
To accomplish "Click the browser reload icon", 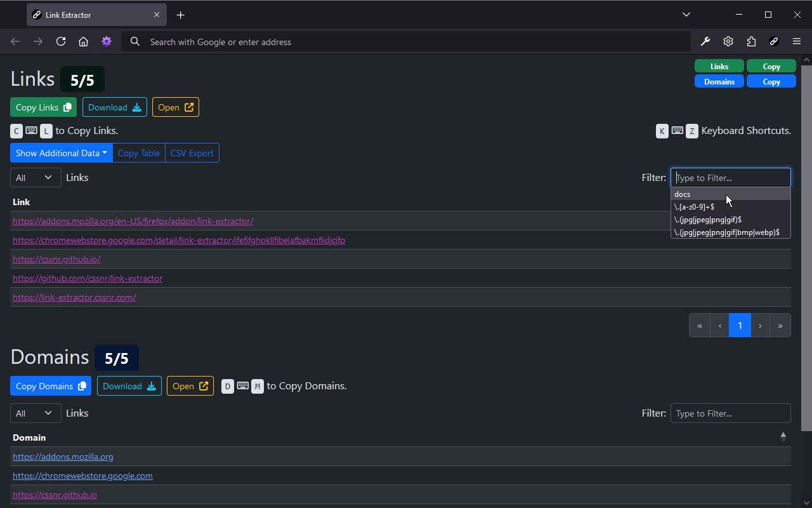I will tap(61, 42).
